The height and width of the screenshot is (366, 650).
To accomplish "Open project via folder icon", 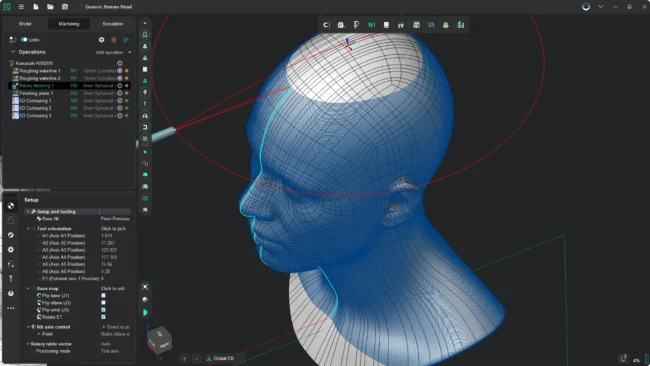I will click(50, 7).
